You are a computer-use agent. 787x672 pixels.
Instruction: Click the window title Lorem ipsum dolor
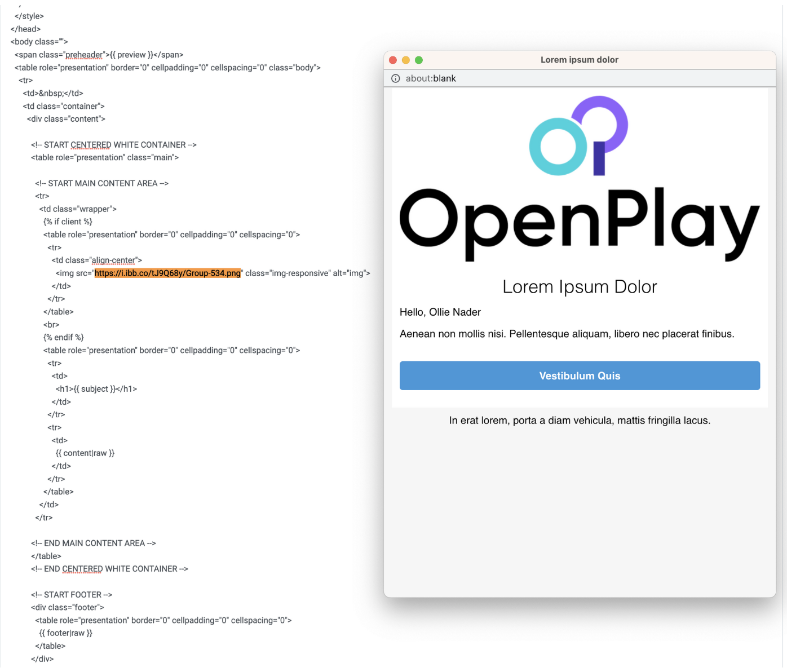[580, 60]
